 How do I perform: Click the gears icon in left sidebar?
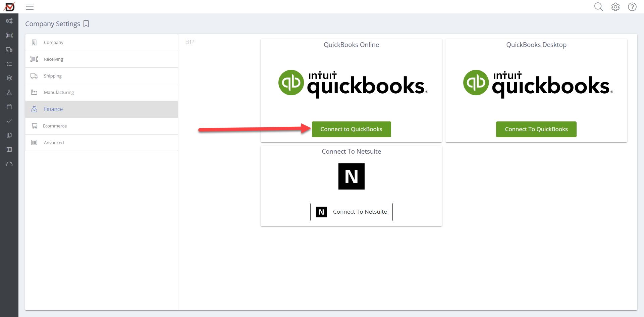[x=9, y=21]
